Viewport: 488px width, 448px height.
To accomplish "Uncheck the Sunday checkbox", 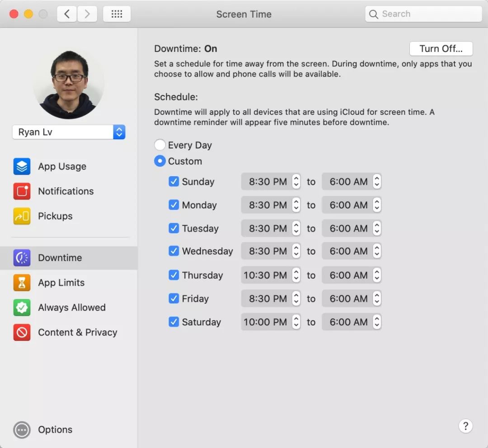I will tap(174, 181).
